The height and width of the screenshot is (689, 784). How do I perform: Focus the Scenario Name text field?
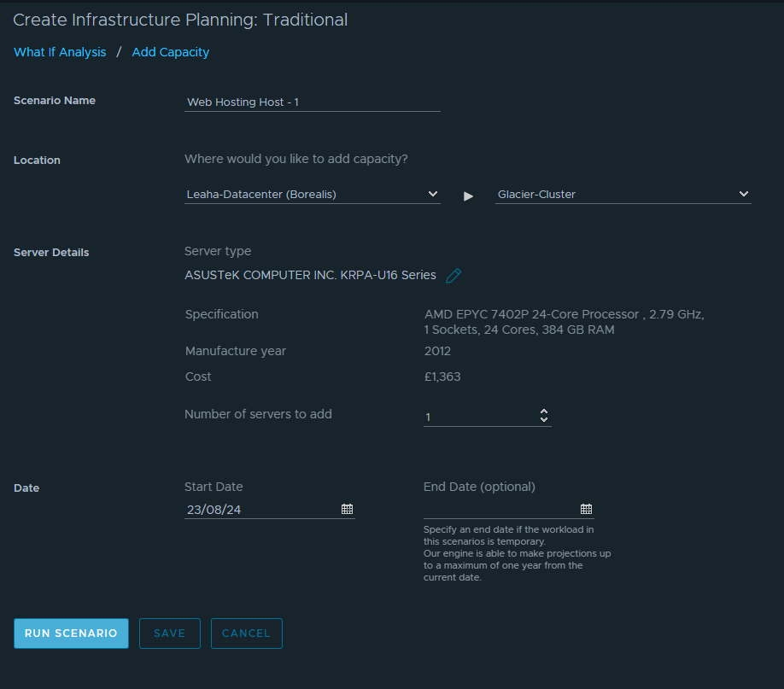click(313, 102)
